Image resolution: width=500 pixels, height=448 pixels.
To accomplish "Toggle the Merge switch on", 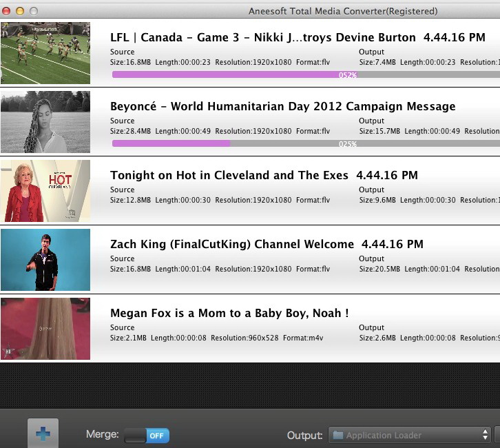I will [146, 436].
